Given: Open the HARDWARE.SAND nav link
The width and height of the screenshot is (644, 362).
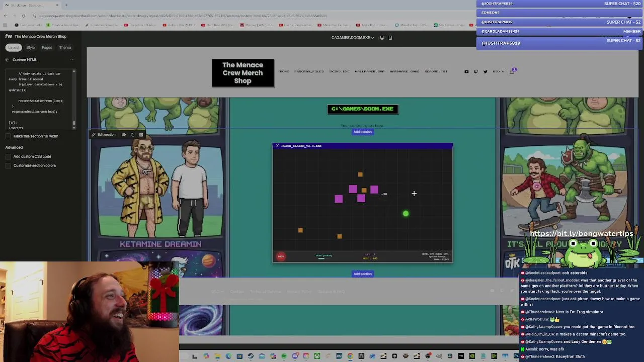Looking at the screenshot, I should point(404,71).
